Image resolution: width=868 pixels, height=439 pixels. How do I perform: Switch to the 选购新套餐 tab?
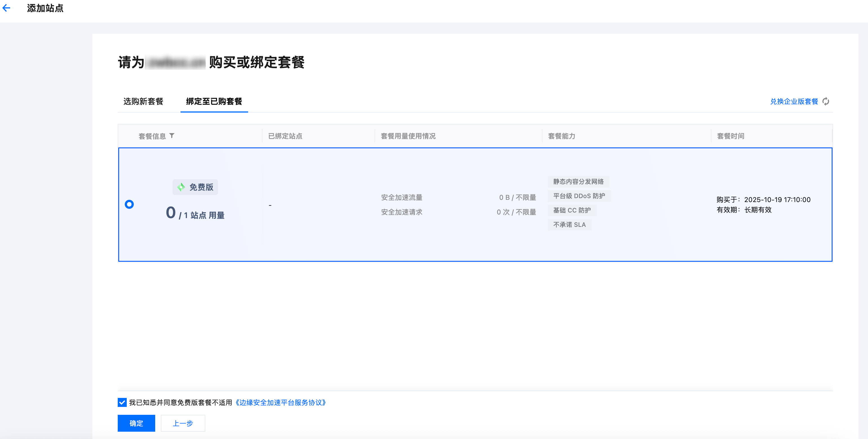143,101
